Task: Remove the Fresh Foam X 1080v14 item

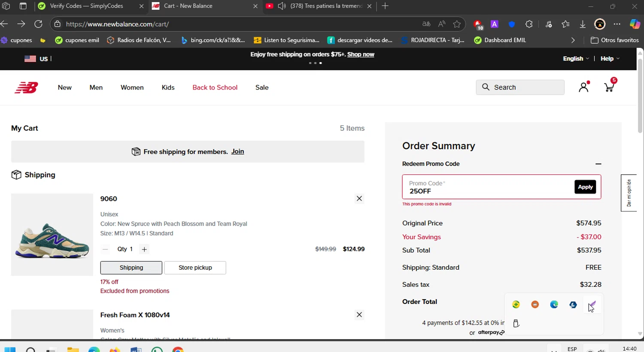Action: tap(359, 315)
